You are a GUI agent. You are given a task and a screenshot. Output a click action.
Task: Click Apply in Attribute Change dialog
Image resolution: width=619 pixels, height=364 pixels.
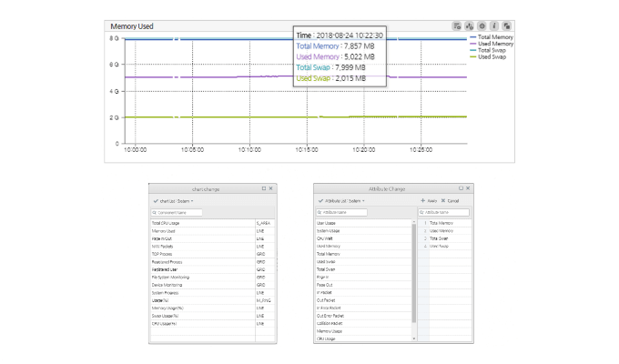(x=428, y=200)
